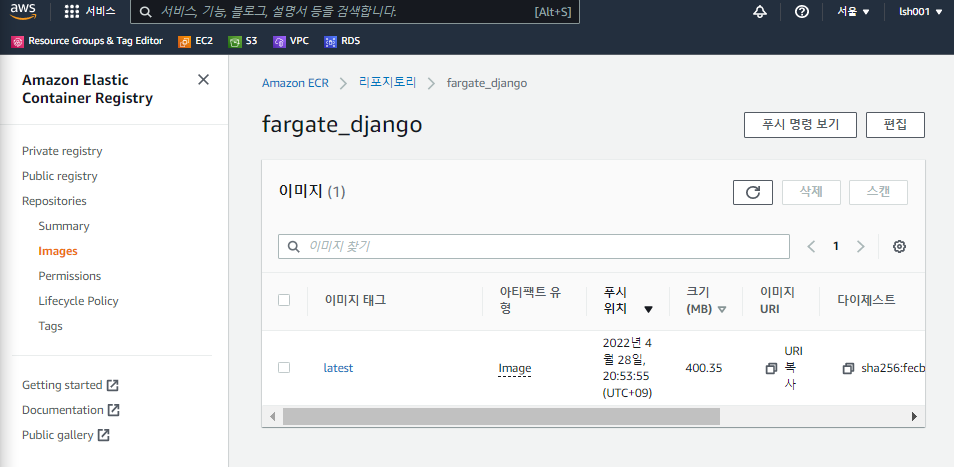Open Permissions sidebar item

(69, 275)
